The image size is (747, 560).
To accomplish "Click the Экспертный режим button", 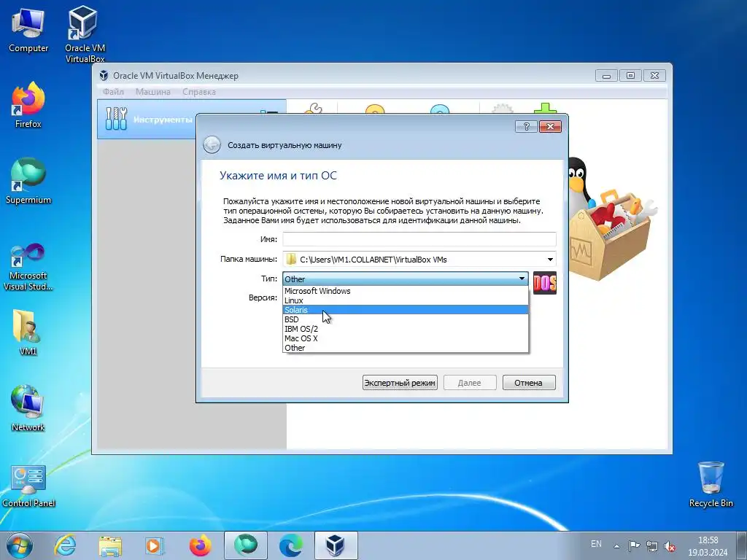I will point(400,383).
